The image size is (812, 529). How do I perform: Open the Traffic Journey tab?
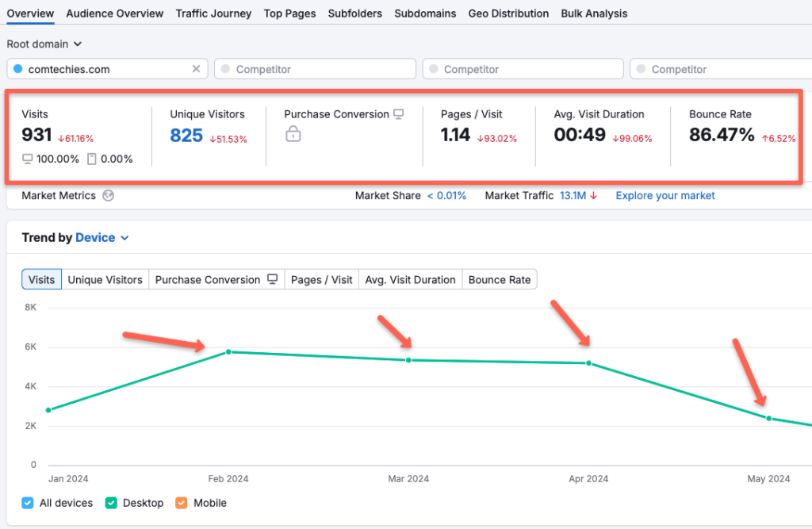tap(213, 13)
